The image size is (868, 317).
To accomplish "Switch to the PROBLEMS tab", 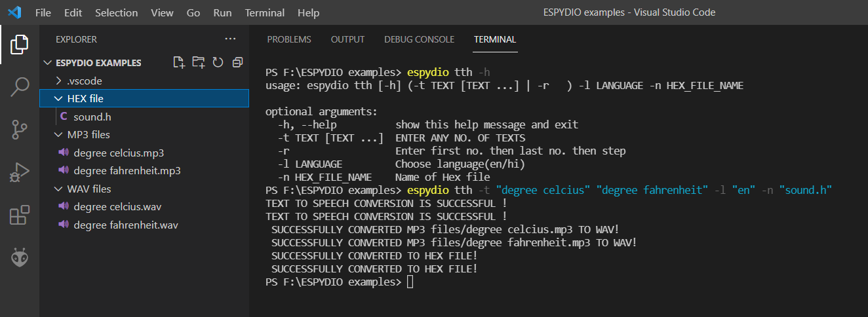I will (x=289, y=39).
